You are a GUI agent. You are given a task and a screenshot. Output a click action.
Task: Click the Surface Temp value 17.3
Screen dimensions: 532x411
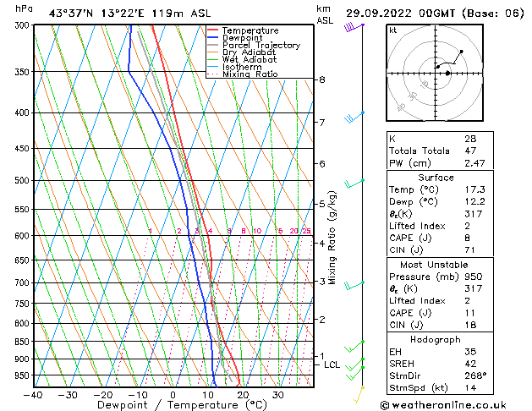coord(474,189)
